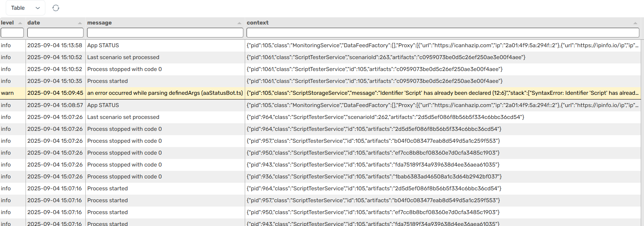Select the context cell for pid 936
Viewport: 644px width, 226px height.
click(x=374, y=177)
